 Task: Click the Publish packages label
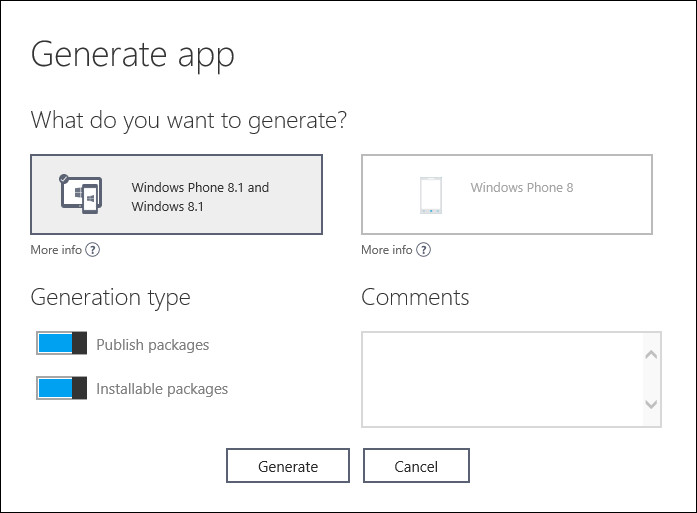coord(152,345)
